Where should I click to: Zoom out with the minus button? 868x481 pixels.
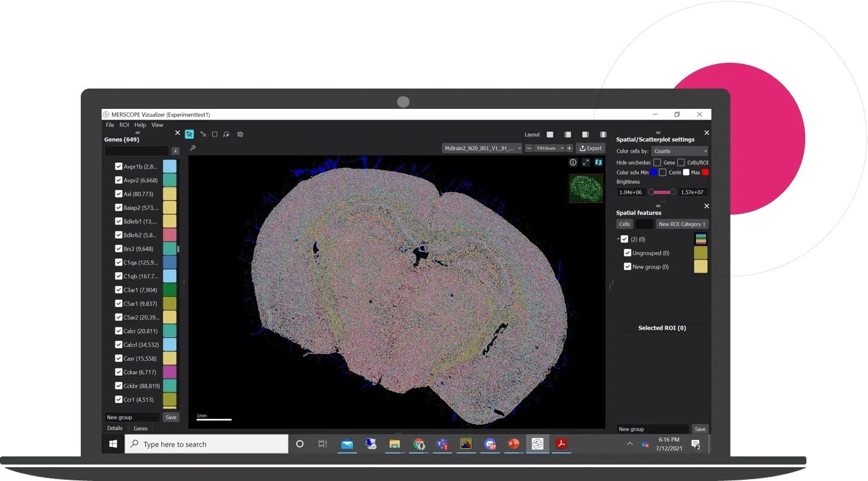click(528, 148)
